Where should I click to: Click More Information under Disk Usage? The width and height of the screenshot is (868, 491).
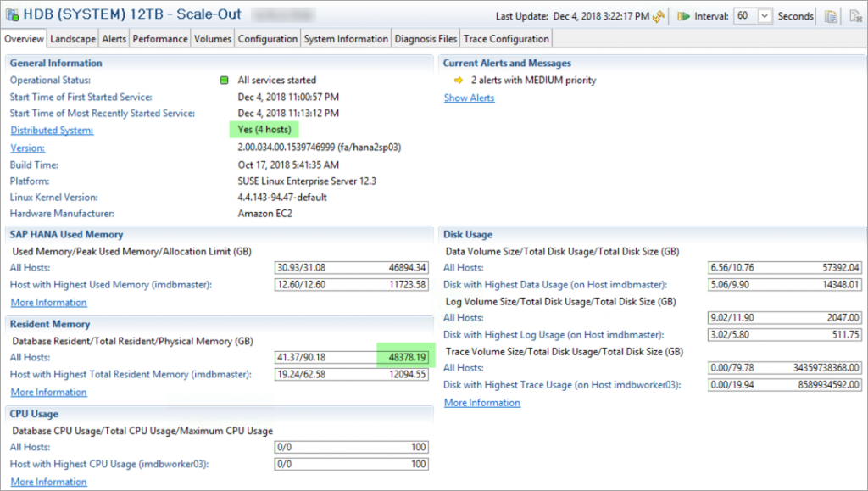tap(481, 402)
